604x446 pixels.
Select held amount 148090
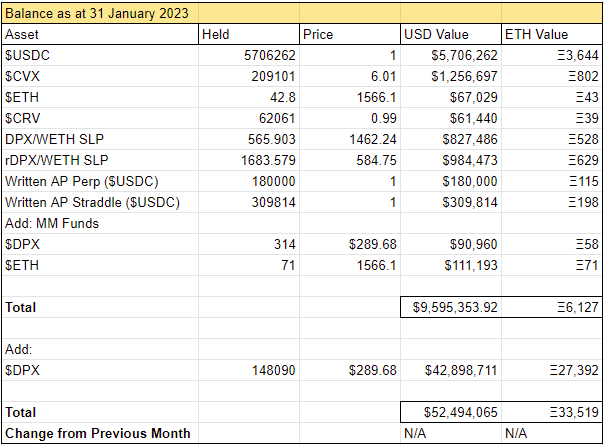pyautogui.click(x=273, y=370)
